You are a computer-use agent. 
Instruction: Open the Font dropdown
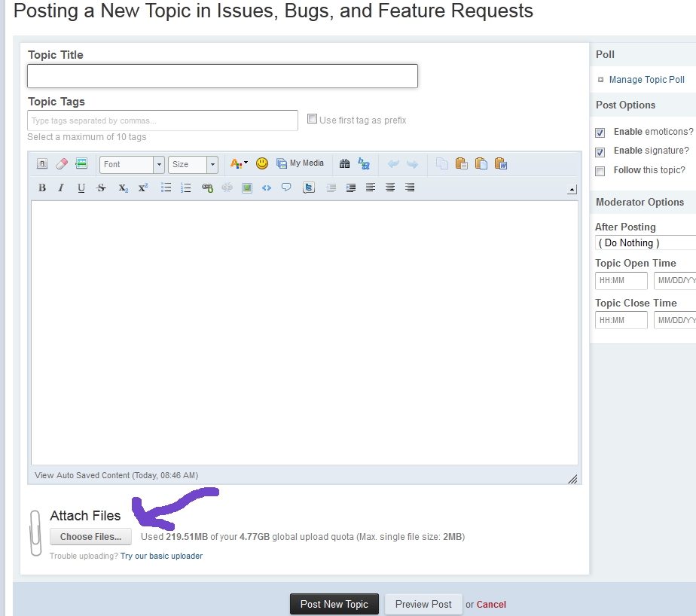[x=133, y=164]
